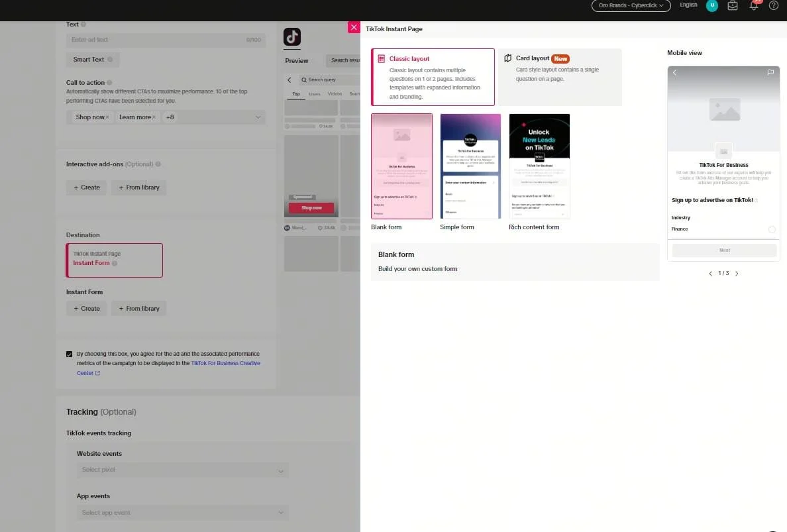Image resolution: width=787 pixels, height=532 pixels.
Task: Click the Website events label
Action: click(99, 454)
